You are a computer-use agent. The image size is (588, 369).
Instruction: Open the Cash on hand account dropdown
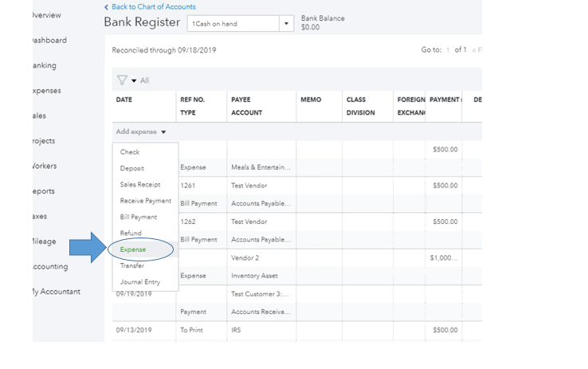click(x=286, y=24)
